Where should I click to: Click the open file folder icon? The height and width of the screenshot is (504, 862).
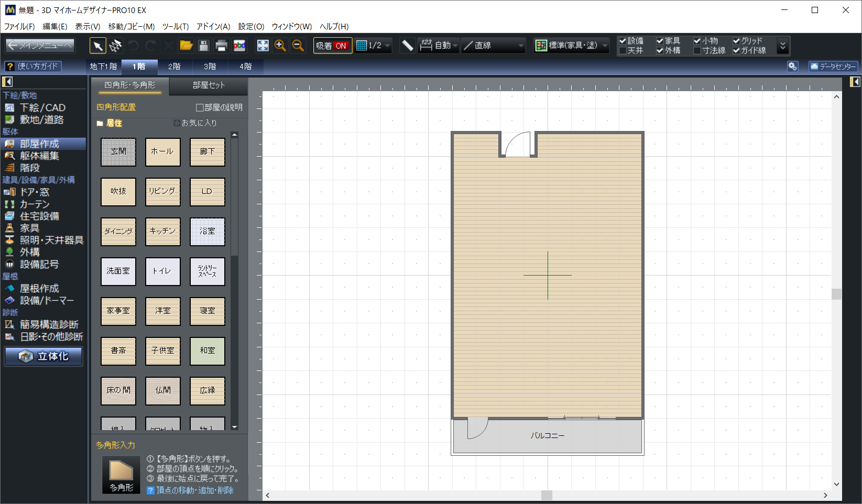186,46
